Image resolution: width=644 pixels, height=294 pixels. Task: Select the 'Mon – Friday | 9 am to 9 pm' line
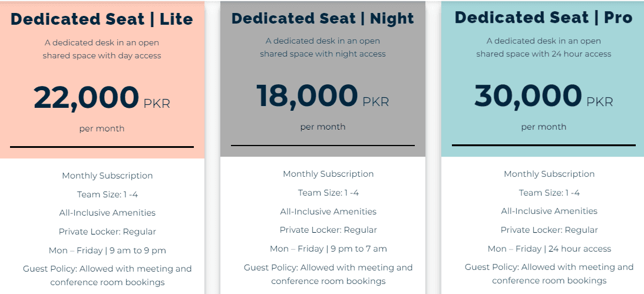(107, 250)
